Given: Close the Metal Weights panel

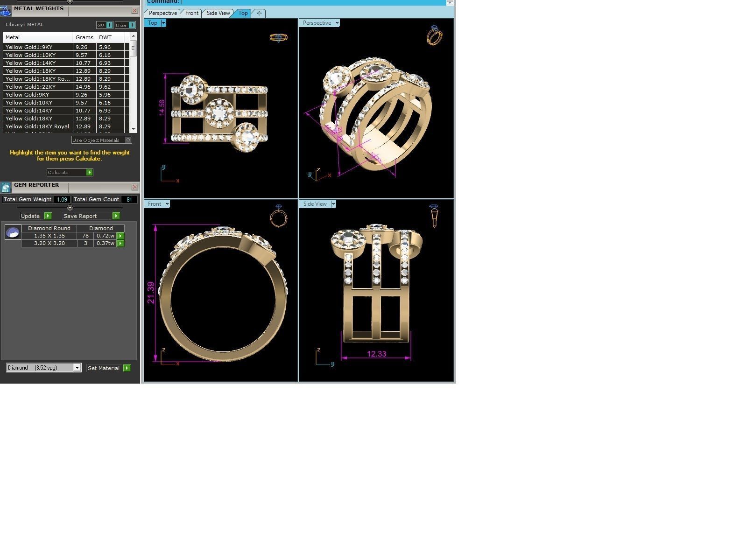Looking at the screenshot, I should coord(134,11).
